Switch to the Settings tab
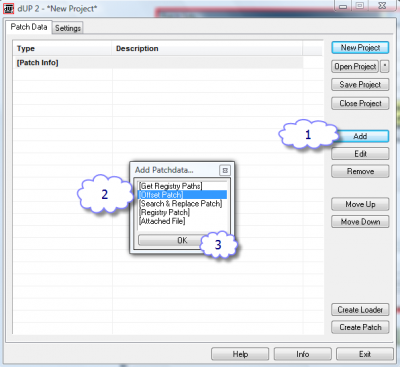400x367 pixels. click(x=68, y=28)
